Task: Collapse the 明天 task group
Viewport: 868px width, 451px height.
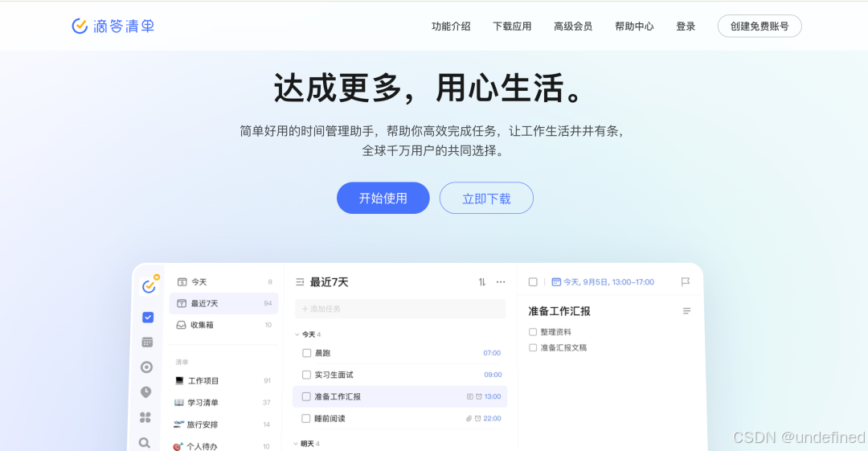Action: [296, 444]
